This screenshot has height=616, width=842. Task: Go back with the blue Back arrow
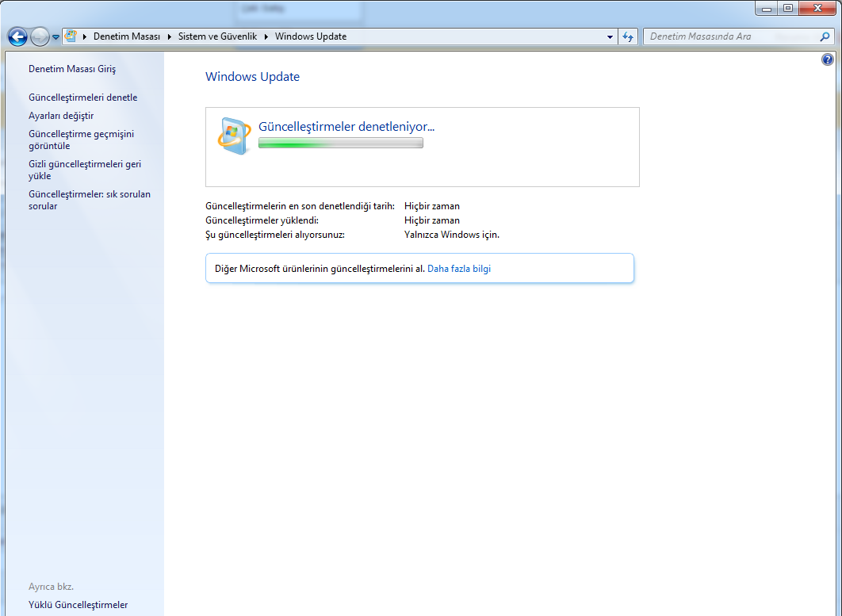(x=17, y=36)
